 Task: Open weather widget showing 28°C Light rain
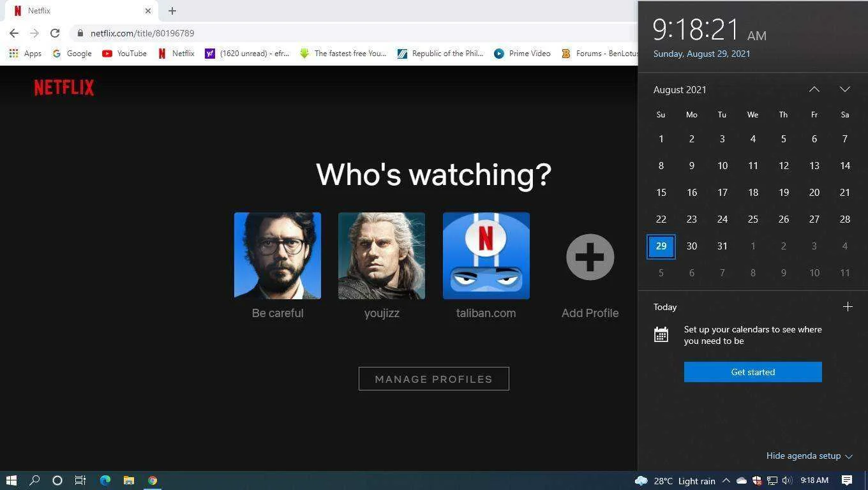click(675, 480)
